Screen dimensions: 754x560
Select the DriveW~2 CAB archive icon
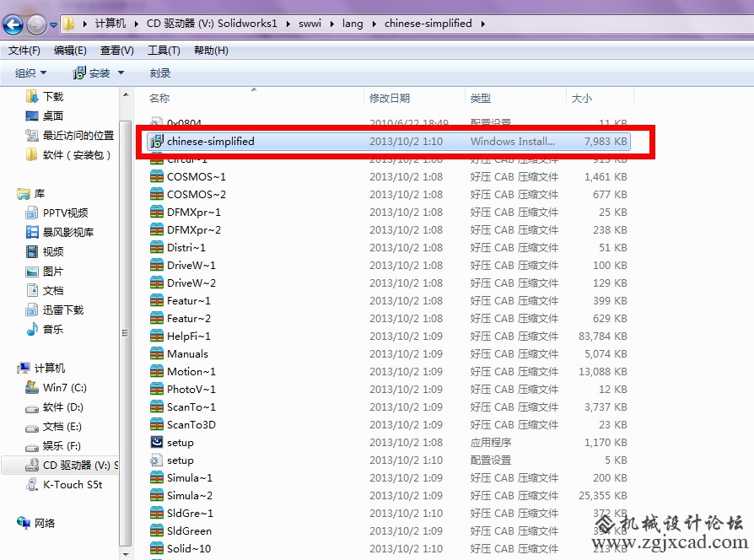coord(157,283)
